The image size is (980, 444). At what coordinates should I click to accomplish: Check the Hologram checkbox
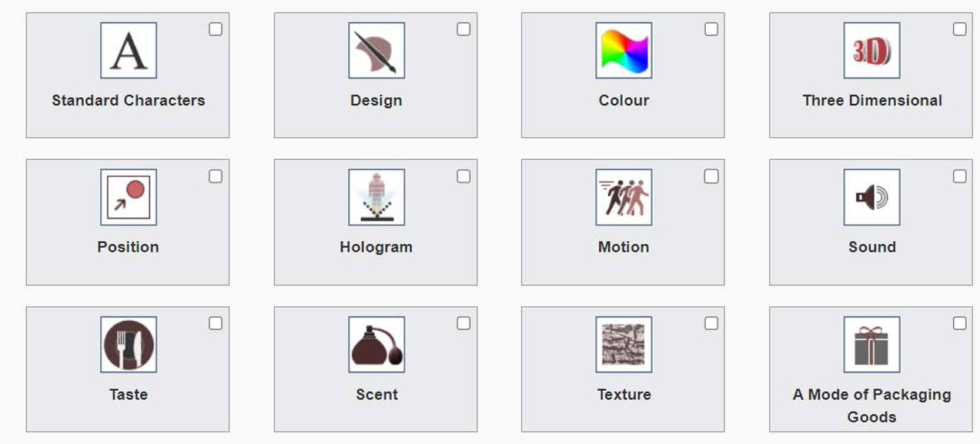pos(463,176)
